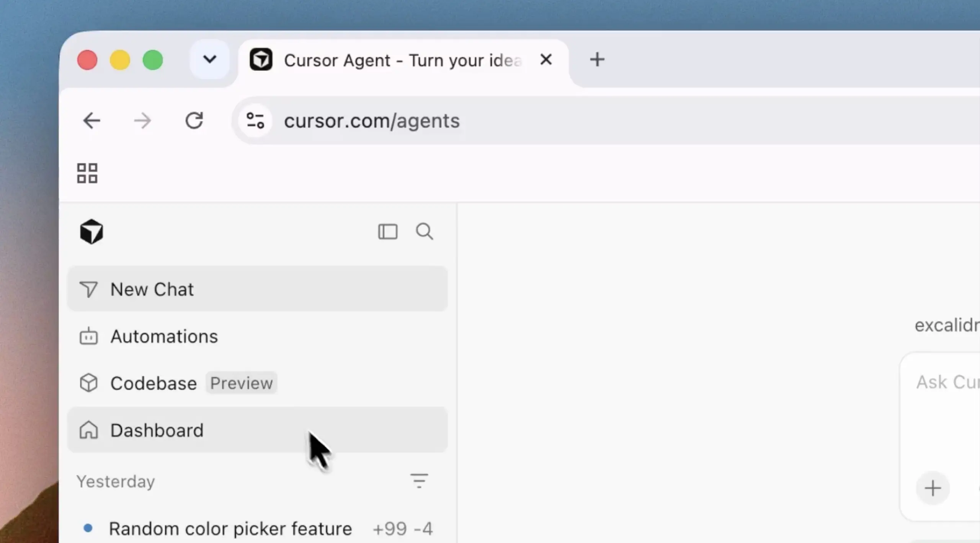Click the Cursor cube logo in sidebar
This screenshot has height=543, width=980.
coord(91,232)
